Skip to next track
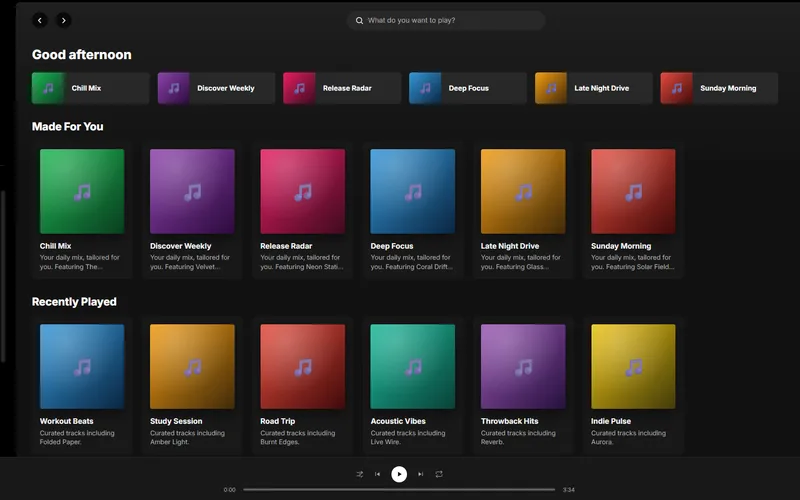Screen dimensions: 800x500 (420, 474)
